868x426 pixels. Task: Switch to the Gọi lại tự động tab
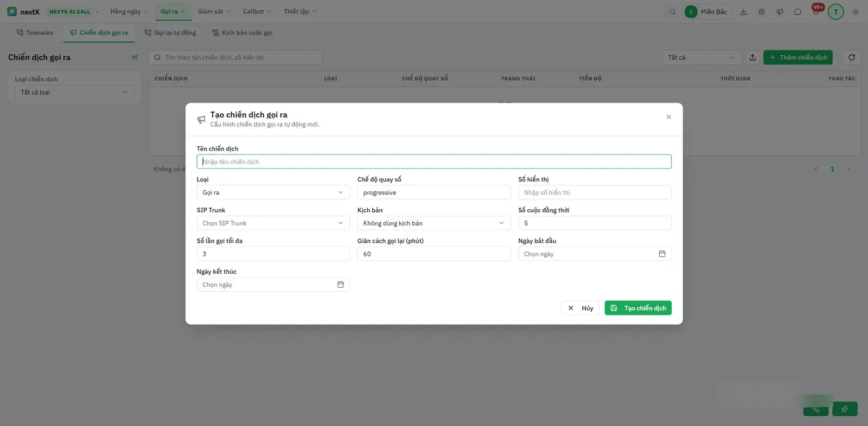click(170, 33)
